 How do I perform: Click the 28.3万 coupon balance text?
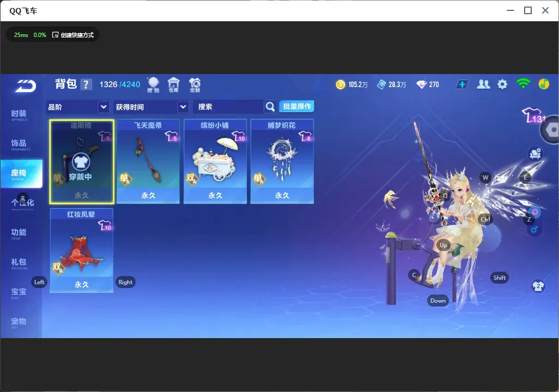(x=397, y=84)
